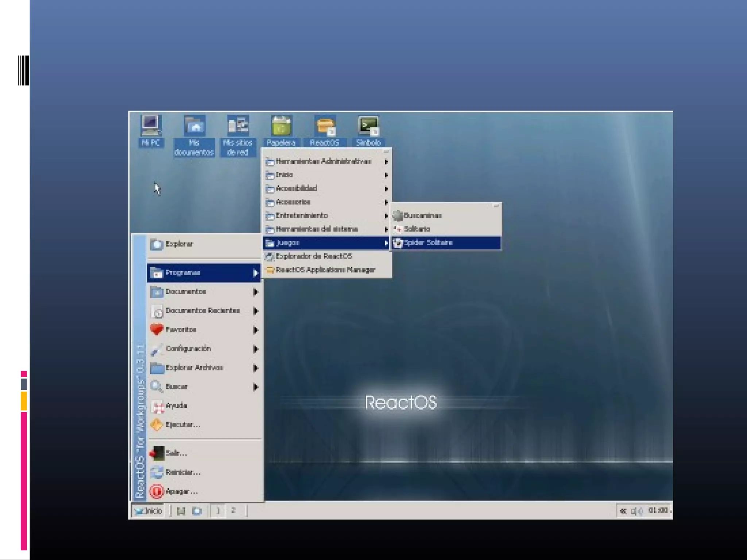Click the Reiniciar restart icon
Viewport: 747px width, 560px height.
pyautogui.click(x=157, y=472)
